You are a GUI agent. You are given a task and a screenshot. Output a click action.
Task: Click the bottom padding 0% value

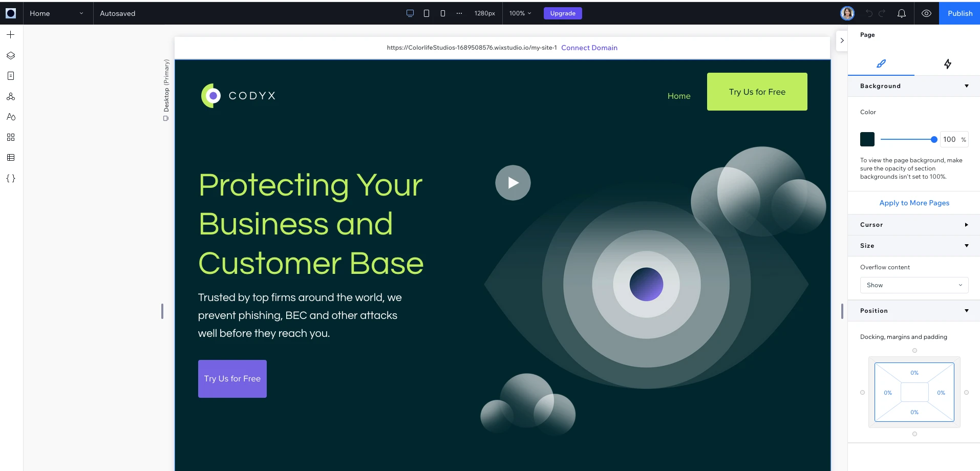(914, 412)
